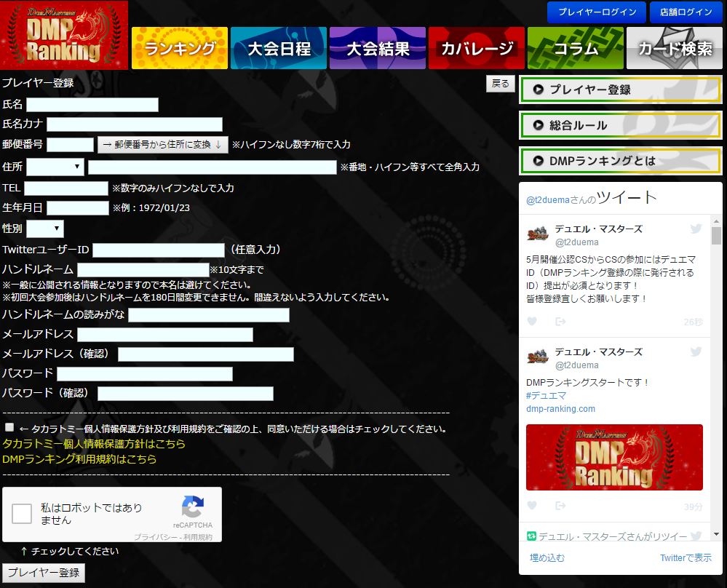The image size is (727, 588).
Task: Focus the TEL input field
Action: [65, 188]
